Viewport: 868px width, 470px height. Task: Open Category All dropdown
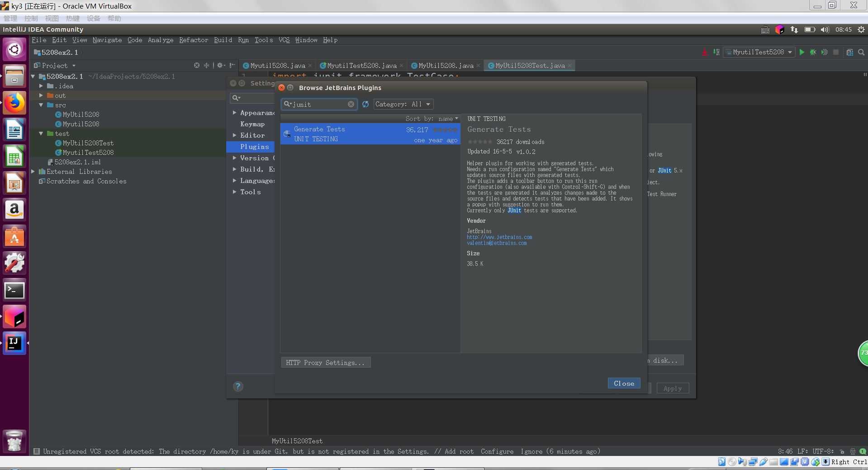(x=403, y=104)
